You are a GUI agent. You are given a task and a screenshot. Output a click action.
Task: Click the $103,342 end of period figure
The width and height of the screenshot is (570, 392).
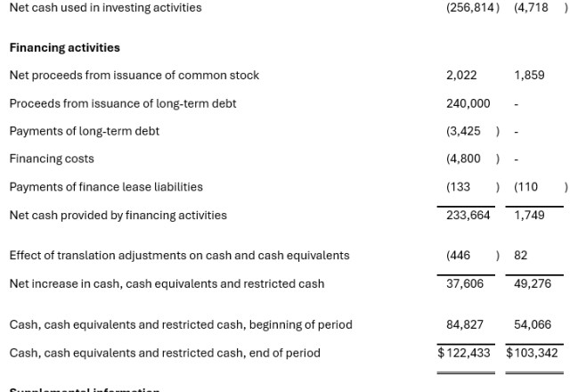coord(532,353)
